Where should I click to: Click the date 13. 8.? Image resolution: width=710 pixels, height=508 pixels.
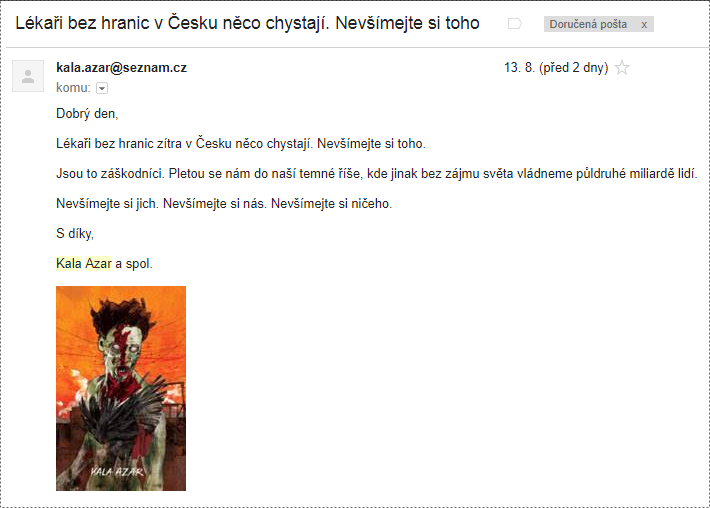point(519,67)
